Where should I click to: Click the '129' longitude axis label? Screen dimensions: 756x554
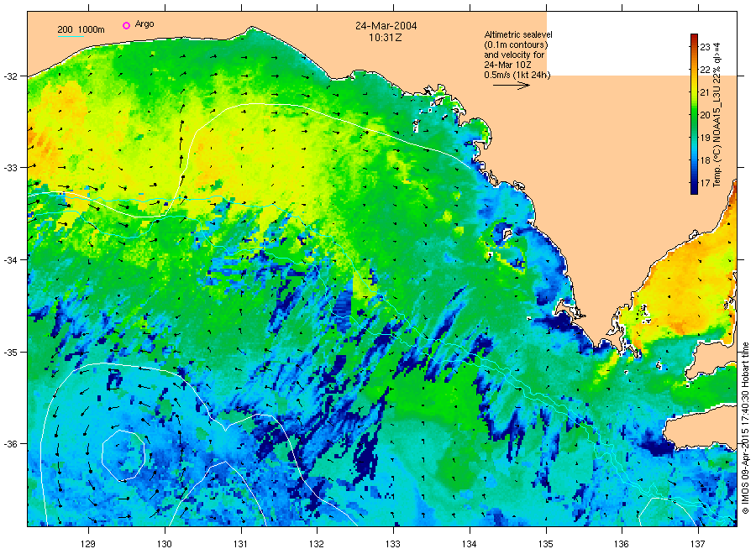pyautogui.click(x=88, y=545)
